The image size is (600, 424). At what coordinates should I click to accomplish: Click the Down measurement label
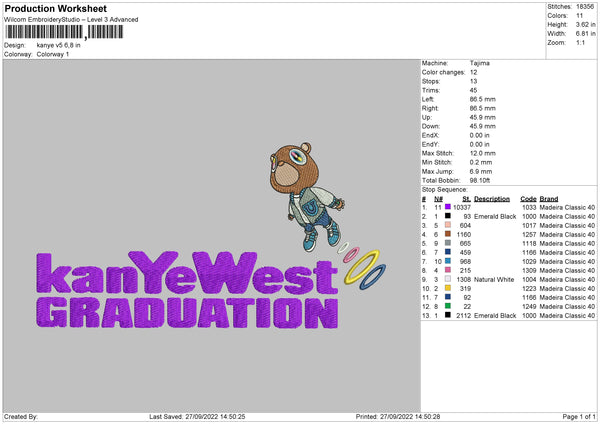tap(431, 126)
